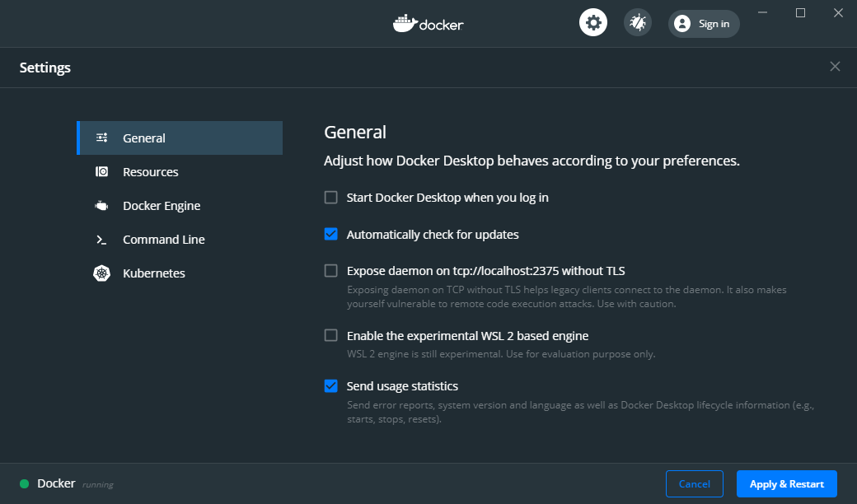The width and height of the screenshot is (857, 504).
Task: Click the Apply & Restart button
Action: pyautogui.click(x=786, y=483)
